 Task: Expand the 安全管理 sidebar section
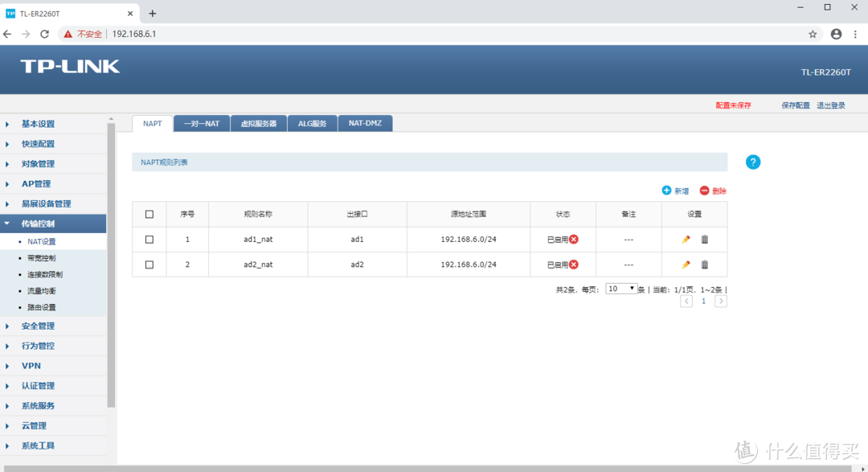point(39,326)
